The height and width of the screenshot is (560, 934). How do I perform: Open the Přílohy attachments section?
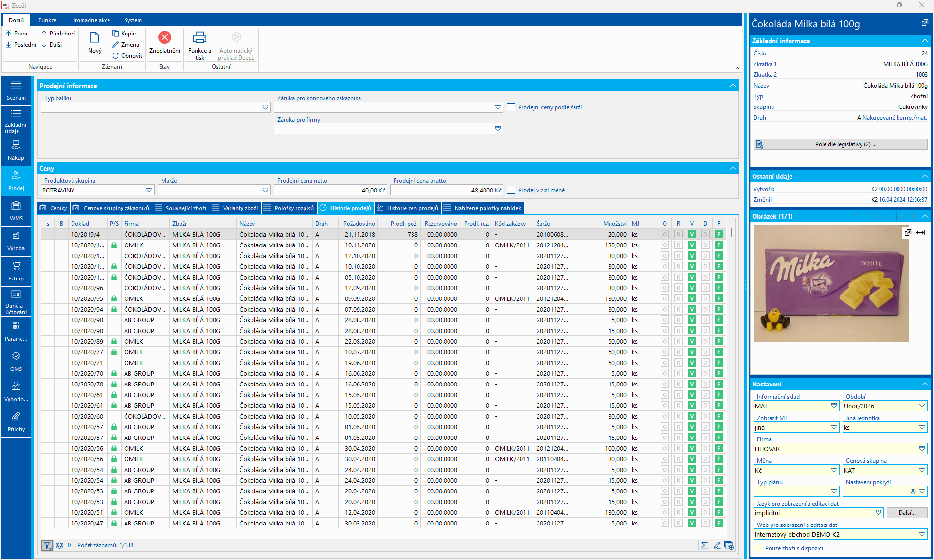click(x=16, y=422)
